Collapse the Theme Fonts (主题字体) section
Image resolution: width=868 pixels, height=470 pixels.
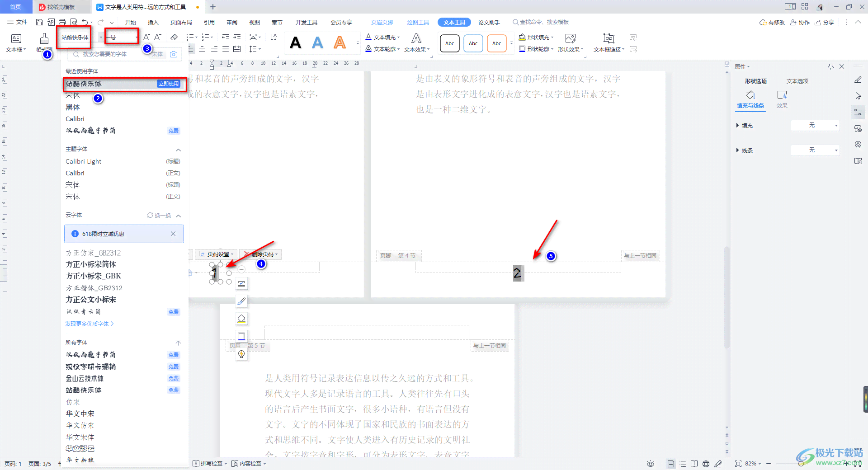point(178,150)
